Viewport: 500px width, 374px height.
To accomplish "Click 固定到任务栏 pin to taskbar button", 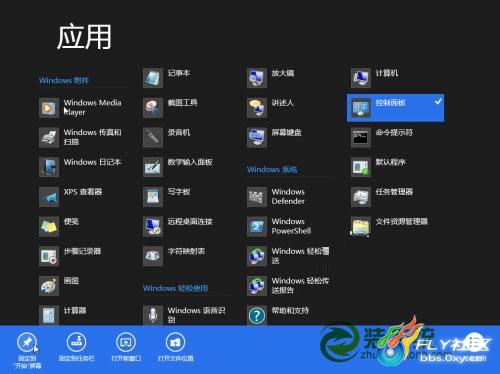I will coord(77,347).
